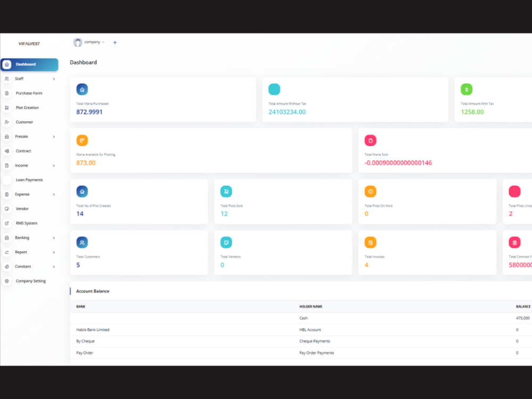Click the value 24103234.00
The height and width of the screenshot is (399, 532).
pyautogui.click(x=287, y=112)
